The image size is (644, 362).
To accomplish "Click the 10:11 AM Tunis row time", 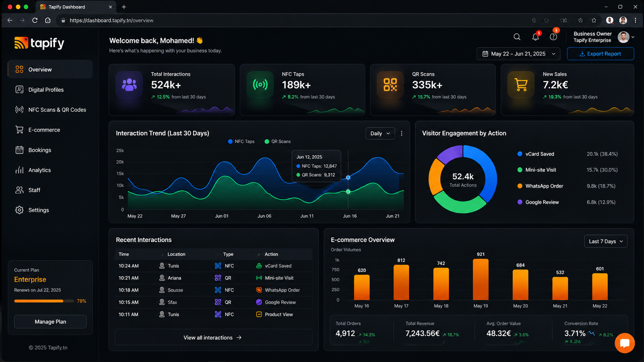I will tap(128, 315).
